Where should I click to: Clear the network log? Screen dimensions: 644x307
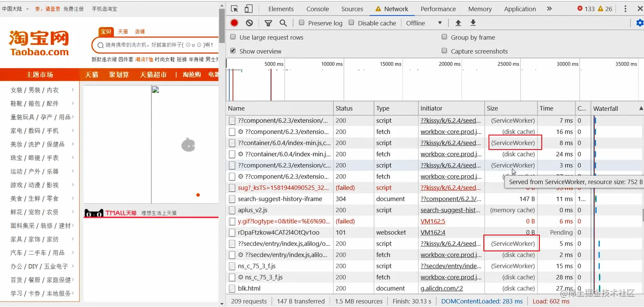[x=249, y=23]
